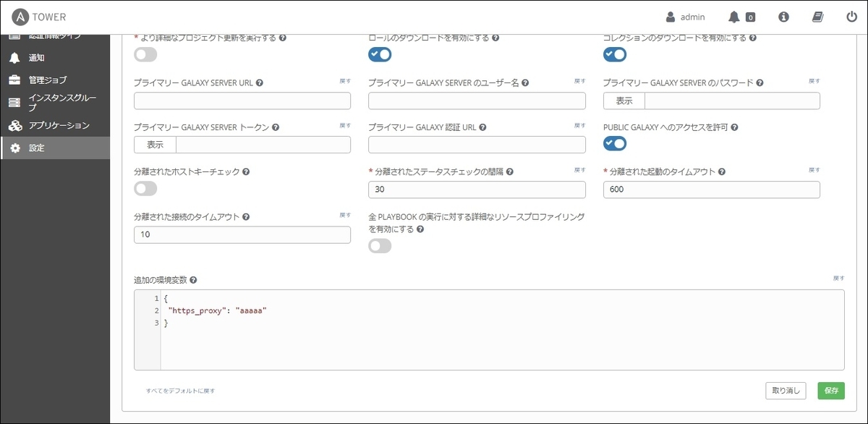
Task: Click 戻す for GALAXY SERVER トークン
Action: pos(345,125)
